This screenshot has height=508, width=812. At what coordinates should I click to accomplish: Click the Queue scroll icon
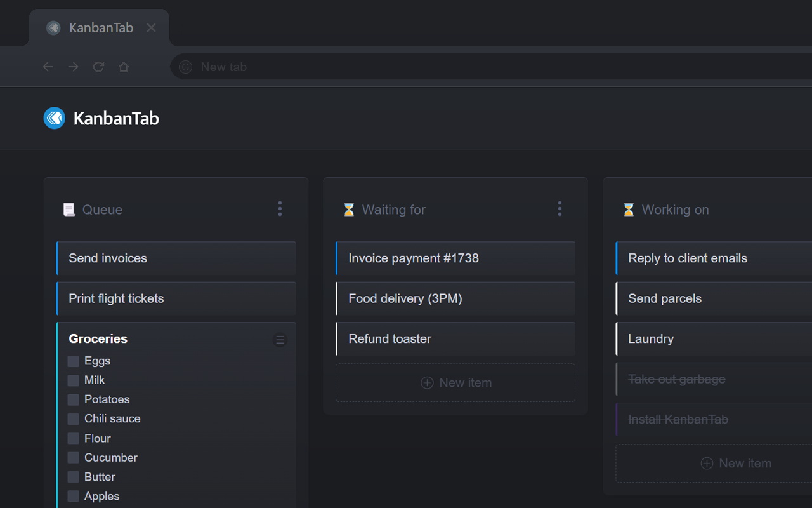click(69, 210)
